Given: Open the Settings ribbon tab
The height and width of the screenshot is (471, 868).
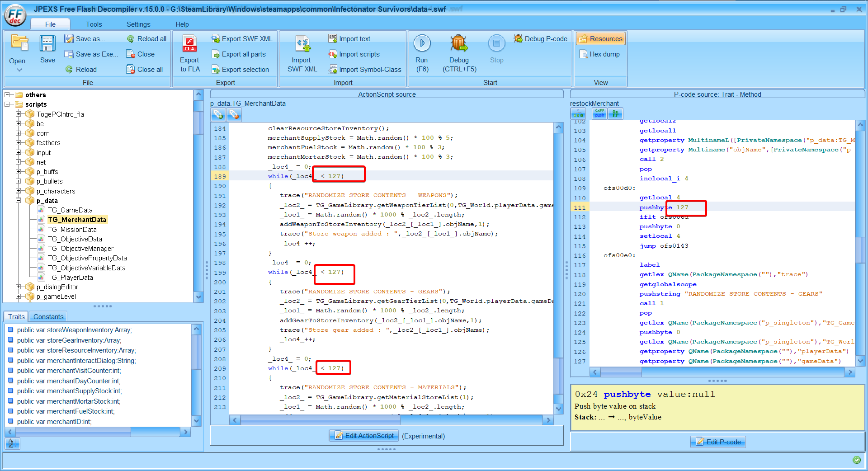Looking at the screenshot, I should point(138,24).
